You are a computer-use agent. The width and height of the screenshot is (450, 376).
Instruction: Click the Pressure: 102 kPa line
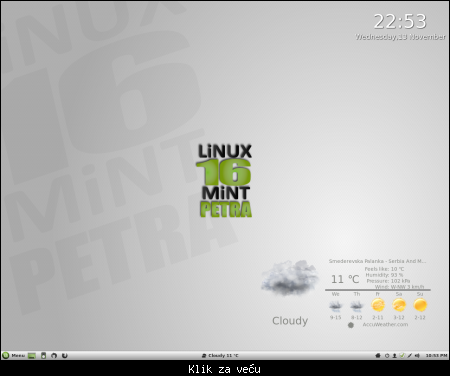click(388, 281)
